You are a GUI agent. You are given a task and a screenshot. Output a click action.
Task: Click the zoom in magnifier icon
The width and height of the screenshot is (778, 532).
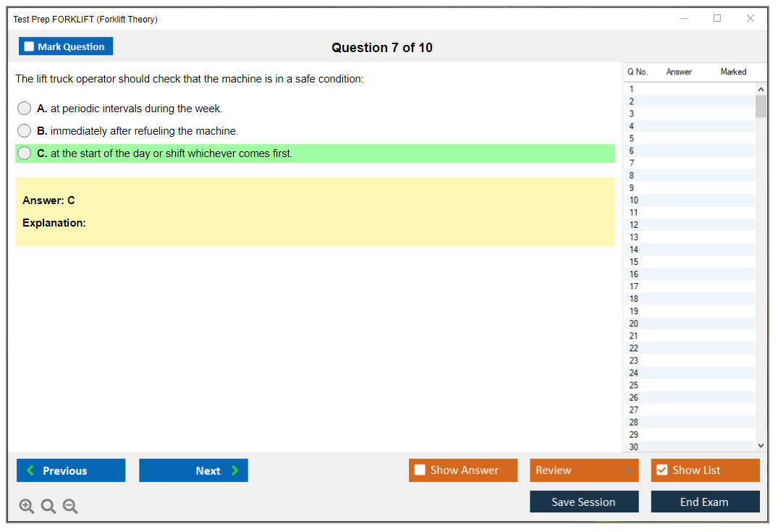pyautogui.click(x=27, y=507)
